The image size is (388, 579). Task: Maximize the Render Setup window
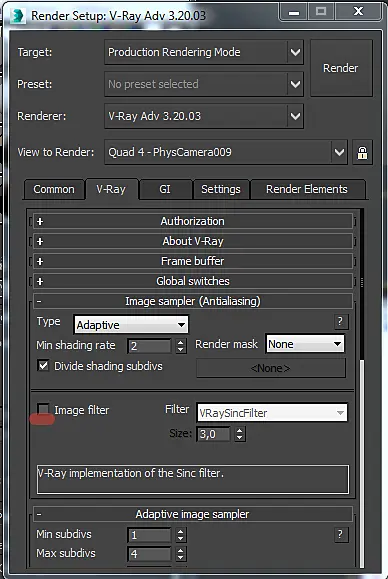pos(321,12)
